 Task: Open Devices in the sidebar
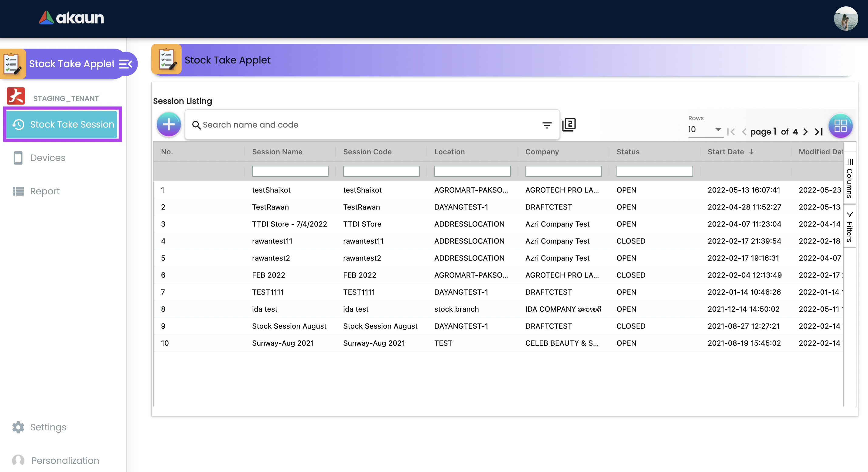pyautogui.click(x=47, y=158)
